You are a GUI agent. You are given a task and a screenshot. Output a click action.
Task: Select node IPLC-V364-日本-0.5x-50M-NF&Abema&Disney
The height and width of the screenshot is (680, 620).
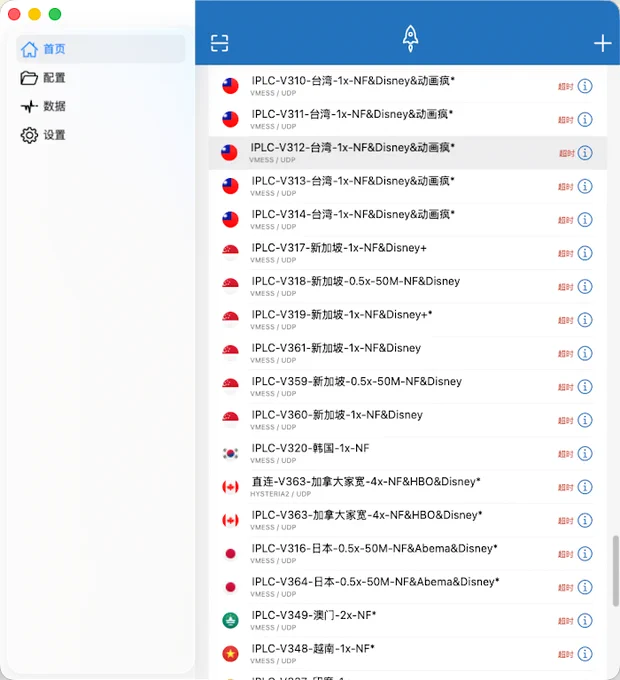[408, 587]
